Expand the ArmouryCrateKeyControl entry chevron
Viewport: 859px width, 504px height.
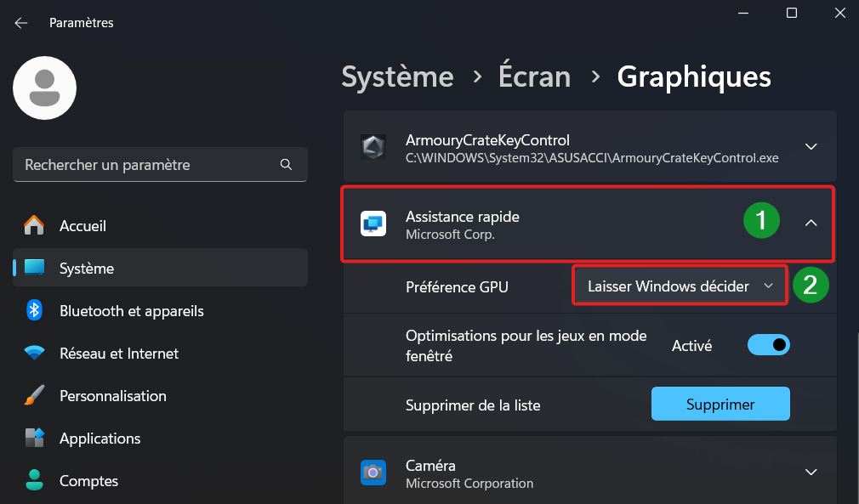tap(811, 147)
